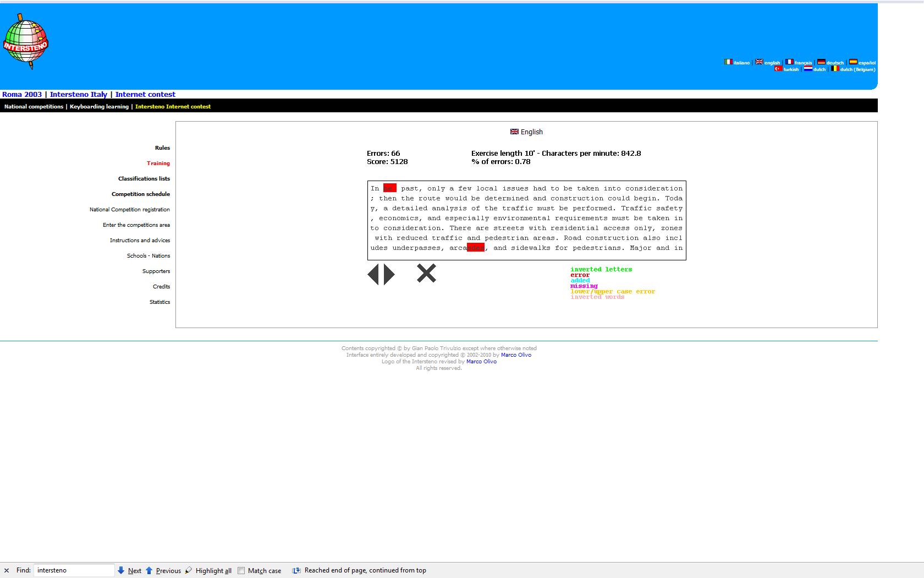924x578 pixels.
Task: Open the Internet contest tab
Action: tap(145, 94)
